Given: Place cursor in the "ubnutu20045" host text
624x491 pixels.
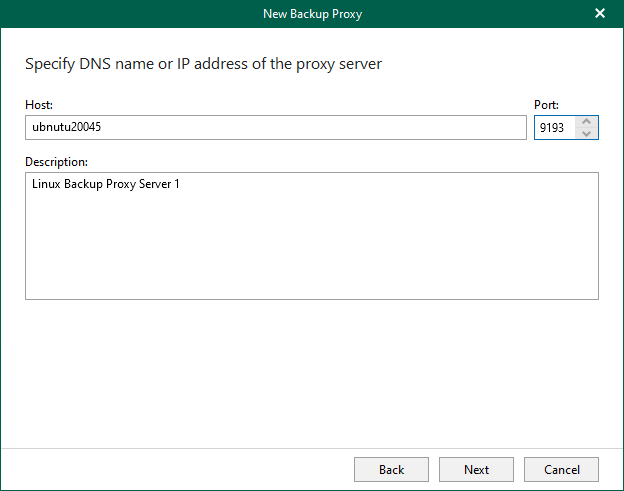Looking at the screenshot, I should coord(68,128).
